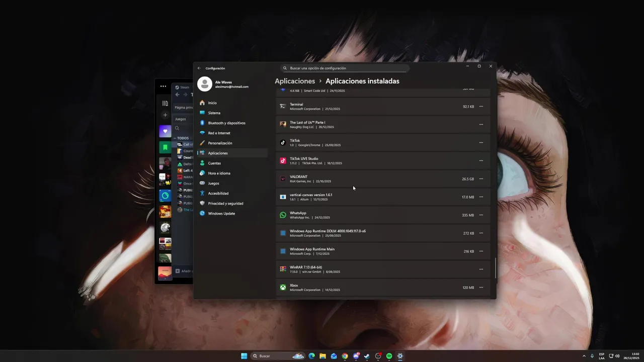Open the Terminal row options menu
The image size is (644, 362).
(481, 107)
